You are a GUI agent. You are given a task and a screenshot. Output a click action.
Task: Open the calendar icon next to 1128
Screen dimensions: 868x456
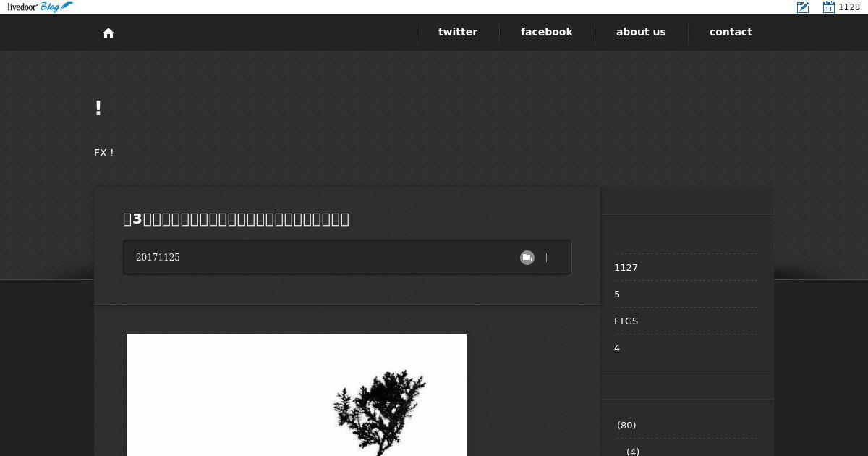[829, 7]
